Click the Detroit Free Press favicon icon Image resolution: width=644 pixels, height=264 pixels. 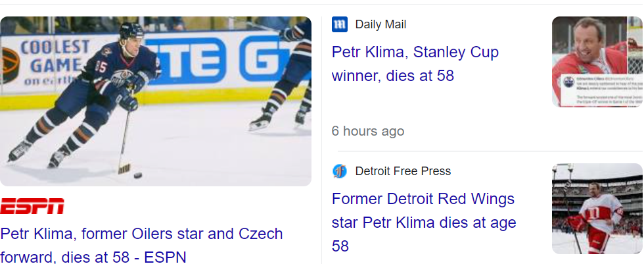click(340, 172)
